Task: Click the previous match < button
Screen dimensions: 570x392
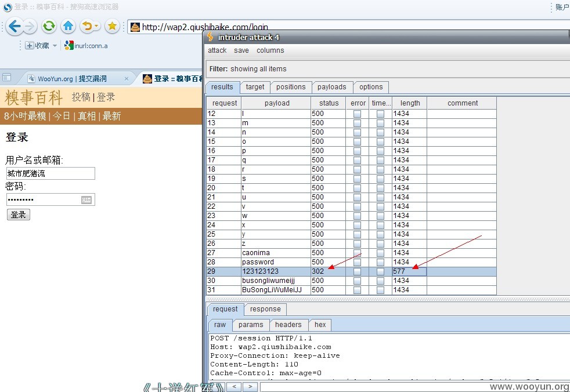Action: pyautogui.click(x=234, y=387)
